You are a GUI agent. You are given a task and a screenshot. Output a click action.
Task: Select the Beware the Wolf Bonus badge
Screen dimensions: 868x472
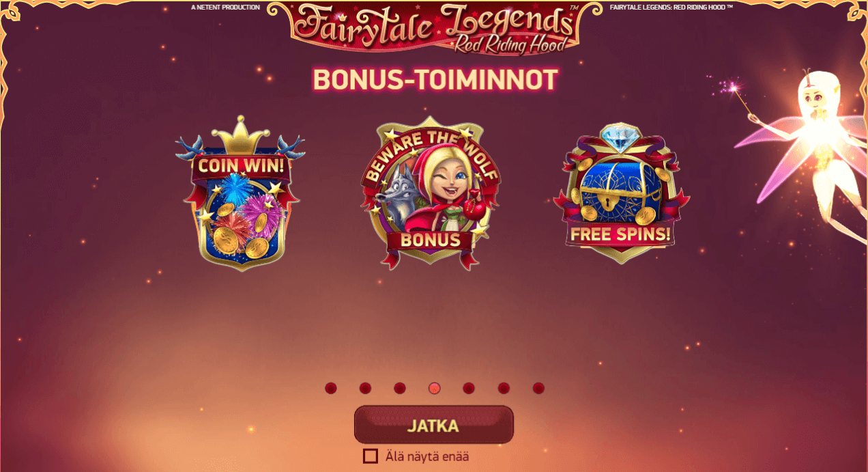click(430, 196)
